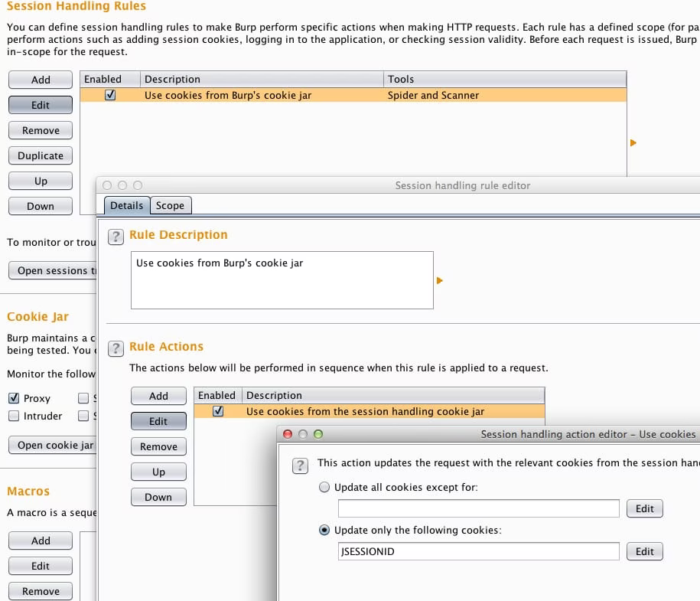Click orange arrow beside session rules table
Image resolution: width=700 pixels, height=601 pixels.
[x=633, y=143]
